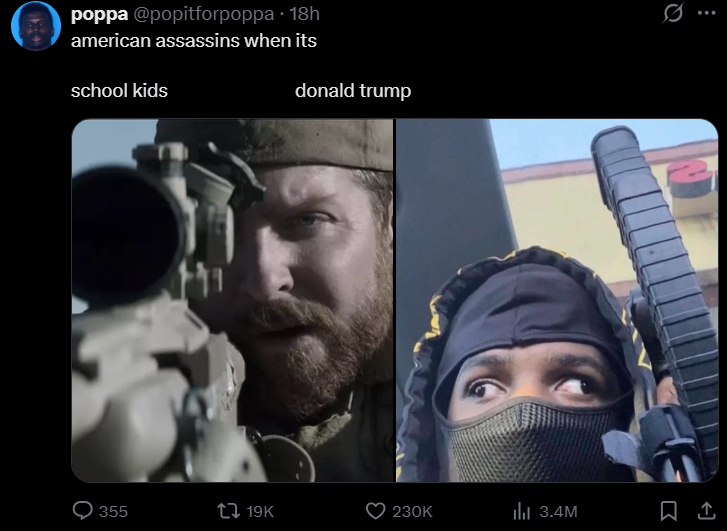
Task: Open the @popitforpoppa handle link
Action: (x=204, y=14)
